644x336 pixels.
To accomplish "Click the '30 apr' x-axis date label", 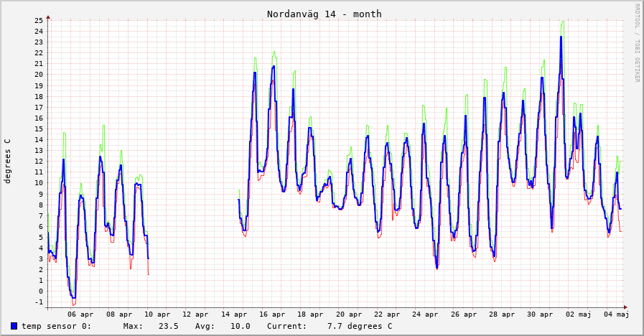I will click(x=540, y=314).
